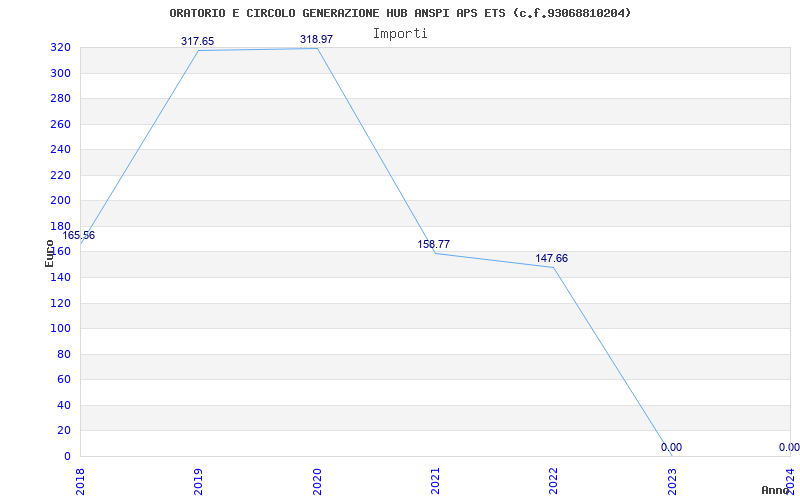This screenshot has height=500, width=800.
Task: Click the 80 y-axis tick label
Action: pos(64,354)
